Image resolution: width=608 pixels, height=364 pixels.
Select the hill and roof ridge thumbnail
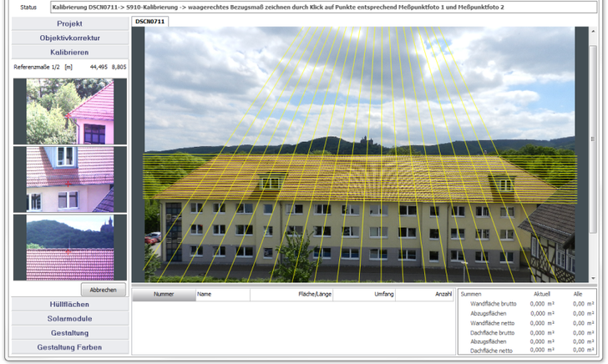pyautogui.click(x=70, y=247)
